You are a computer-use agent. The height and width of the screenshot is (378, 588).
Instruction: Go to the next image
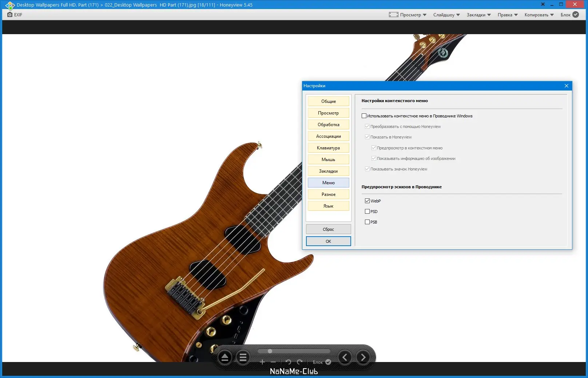[x=363, y=357]
